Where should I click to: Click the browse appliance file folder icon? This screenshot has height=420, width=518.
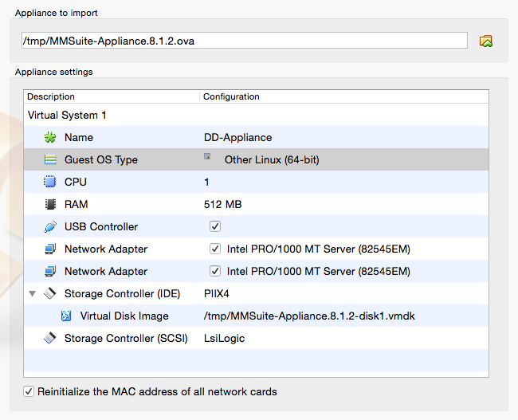point(485,41)
